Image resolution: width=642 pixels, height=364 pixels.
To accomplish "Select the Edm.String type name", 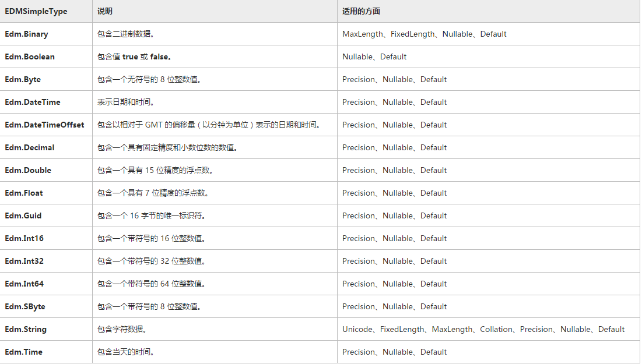I will tap(26, 329).
